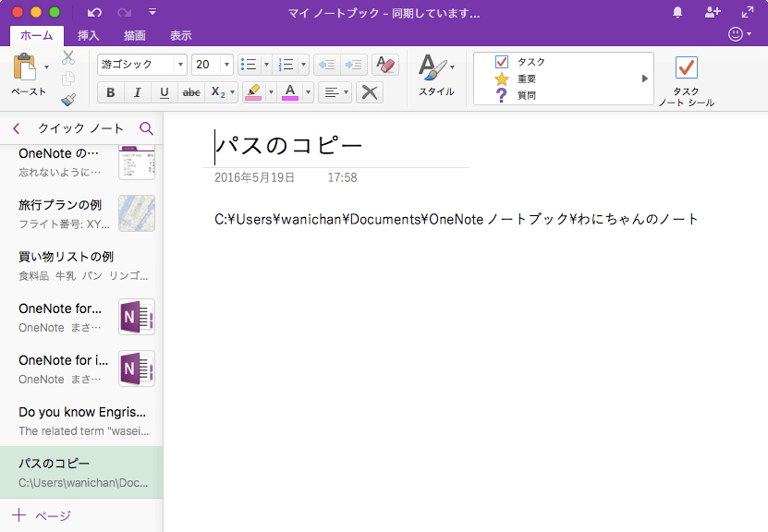Apply the Important star tag
Screen dimensions: 768x532
click(516, 79)
